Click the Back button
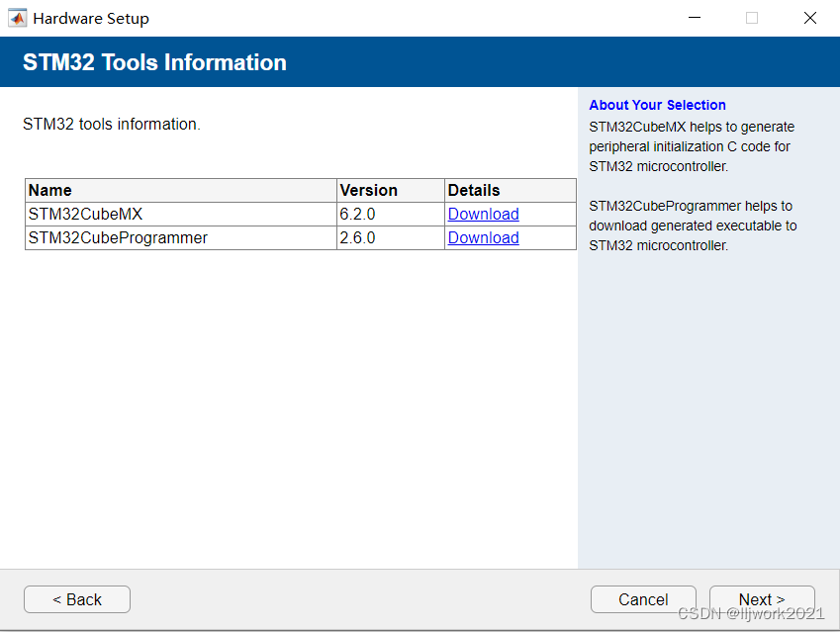Image resolution: width=840 pixels, height=632 pixels. click(x=76, y=599)
